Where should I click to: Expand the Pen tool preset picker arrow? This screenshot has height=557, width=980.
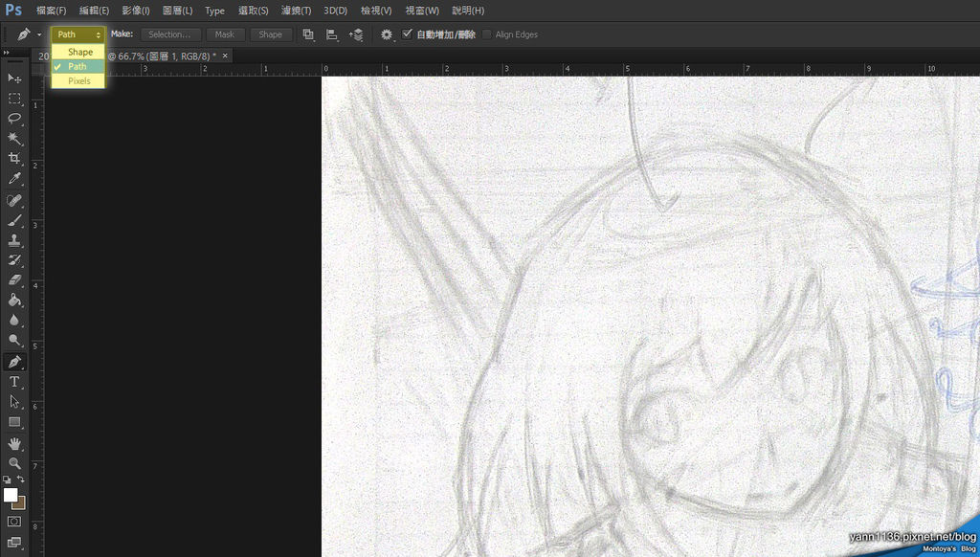[x=39, y=34]
